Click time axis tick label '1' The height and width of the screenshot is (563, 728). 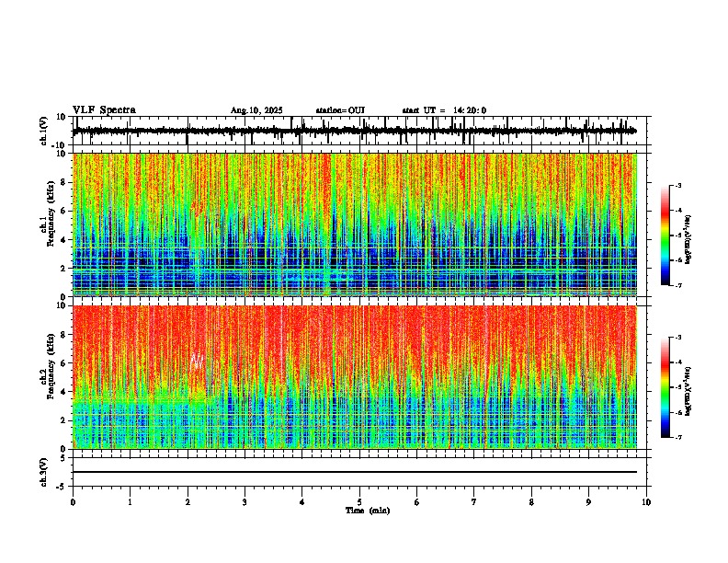pyautogui.click(x=130, y=502)
